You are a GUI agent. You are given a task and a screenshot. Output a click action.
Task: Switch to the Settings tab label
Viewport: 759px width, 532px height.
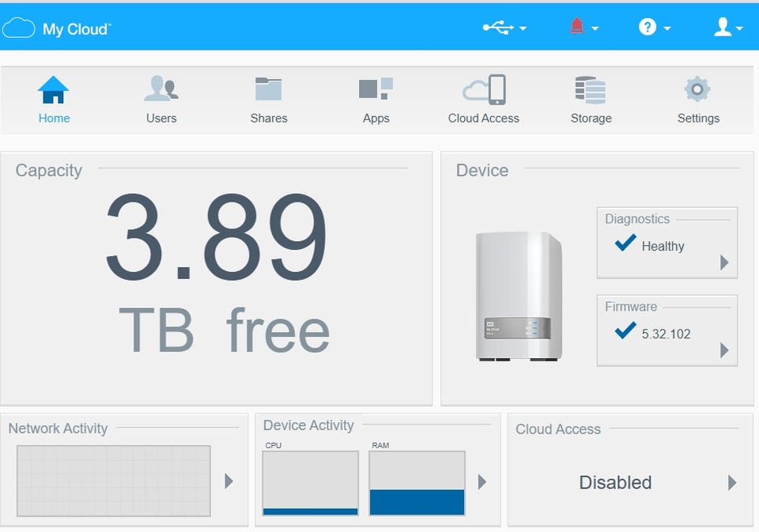[698, 119]
